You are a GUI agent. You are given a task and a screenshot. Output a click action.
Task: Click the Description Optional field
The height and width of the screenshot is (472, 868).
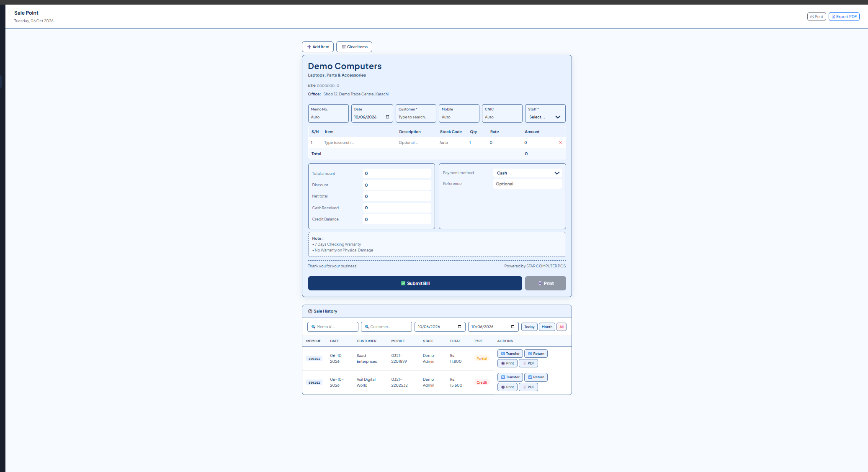pyautogui.click(x=417, y=143)
